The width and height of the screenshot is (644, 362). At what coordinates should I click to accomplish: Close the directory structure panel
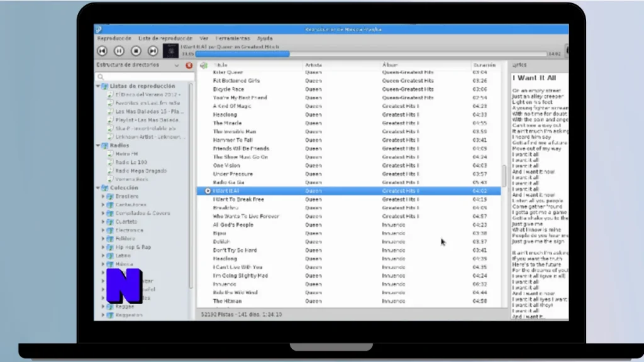point(189,65)
